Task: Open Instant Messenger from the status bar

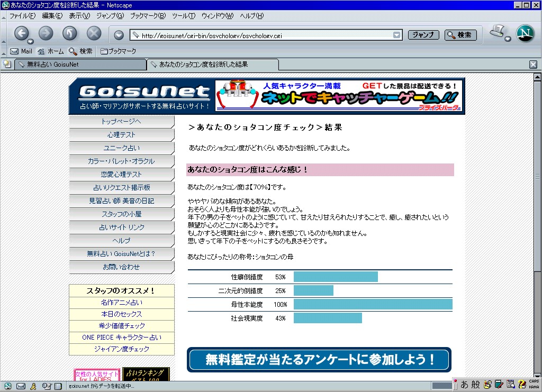Action: tap(33, 386)
